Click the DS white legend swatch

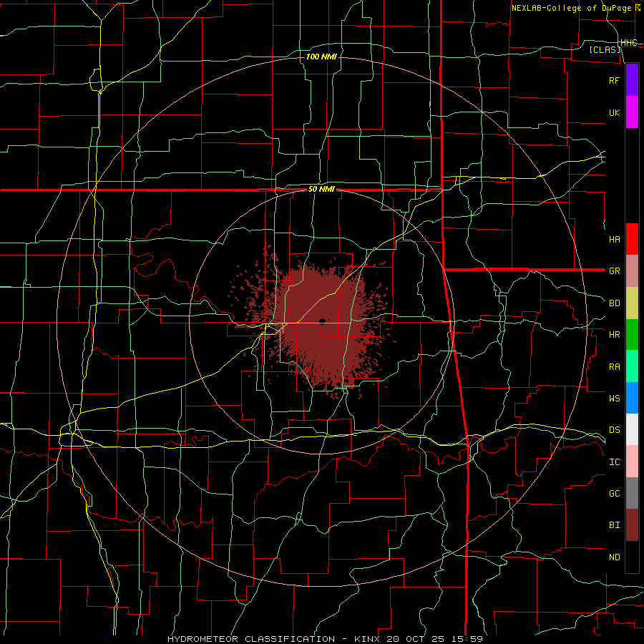pyautogui.click(x=632, y=429)
